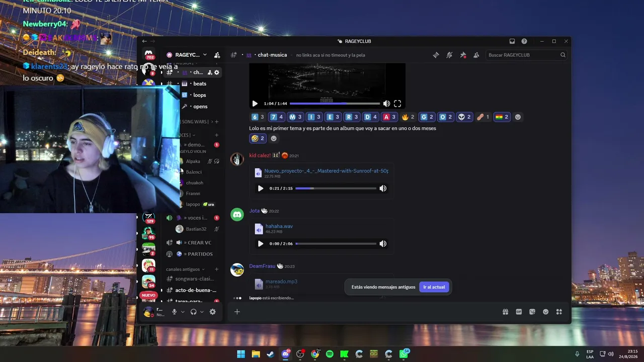Enter fullscreen on the video
This screenshot has height=362, width=644.
point(397,104)
